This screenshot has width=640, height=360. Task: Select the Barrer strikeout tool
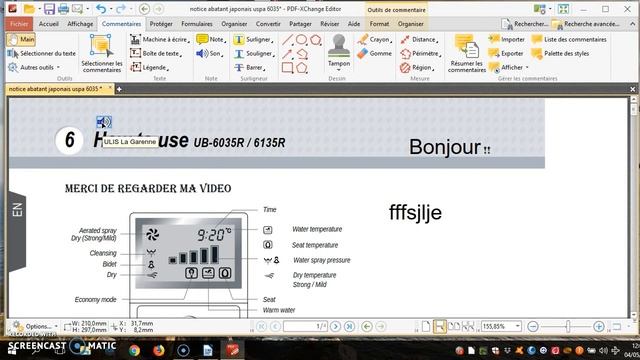click(249, 67)
